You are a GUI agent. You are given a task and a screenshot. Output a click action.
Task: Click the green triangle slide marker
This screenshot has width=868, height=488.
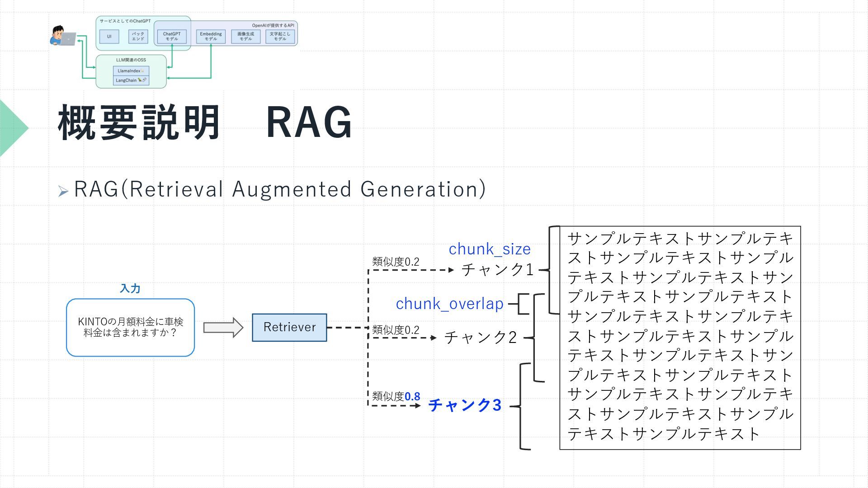coord(11,128)
